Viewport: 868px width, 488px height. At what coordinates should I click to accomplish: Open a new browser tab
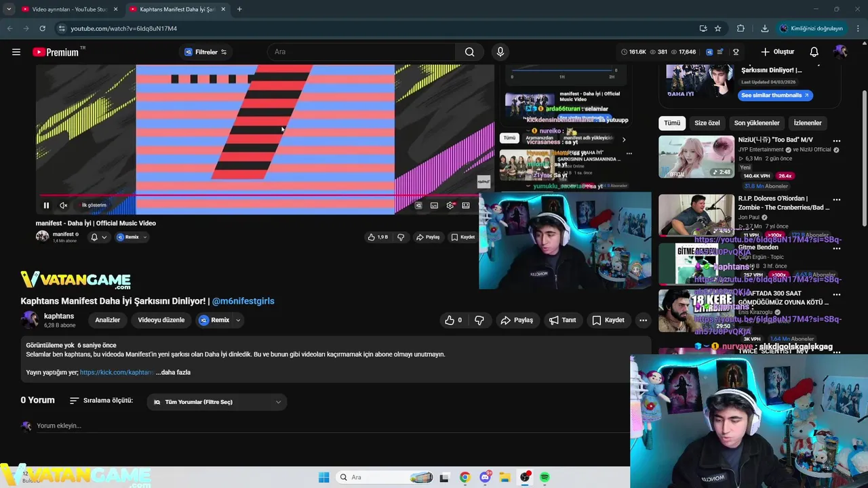coord(239,9)
